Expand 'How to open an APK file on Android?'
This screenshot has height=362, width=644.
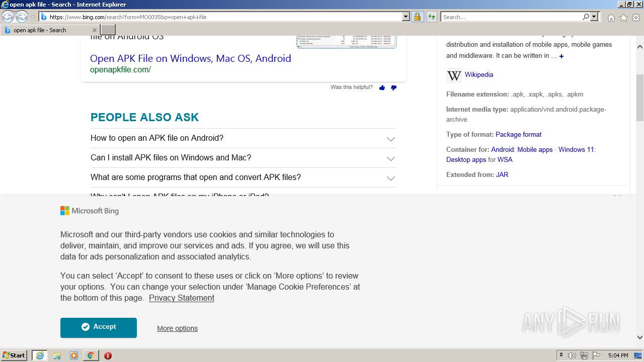244,138
